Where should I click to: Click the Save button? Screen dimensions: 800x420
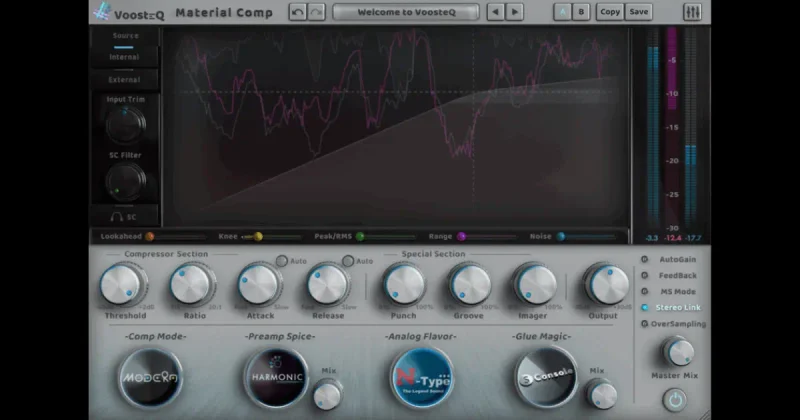coord(639,12)
